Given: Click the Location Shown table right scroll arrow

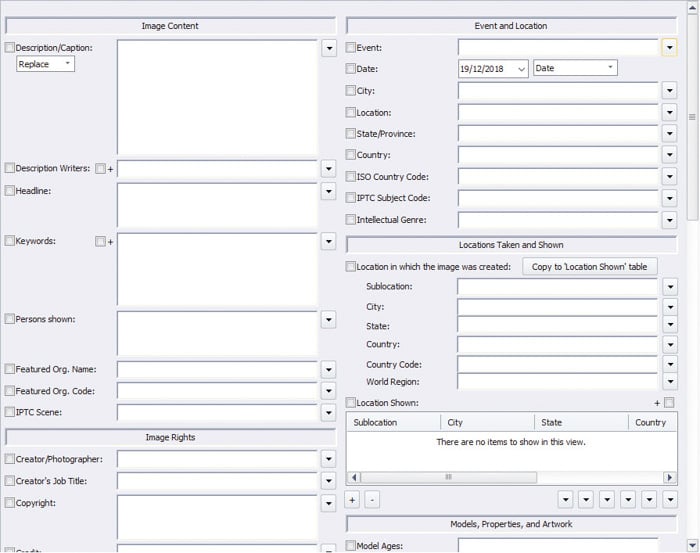Looking at the screenshot, I should [670, 477].
